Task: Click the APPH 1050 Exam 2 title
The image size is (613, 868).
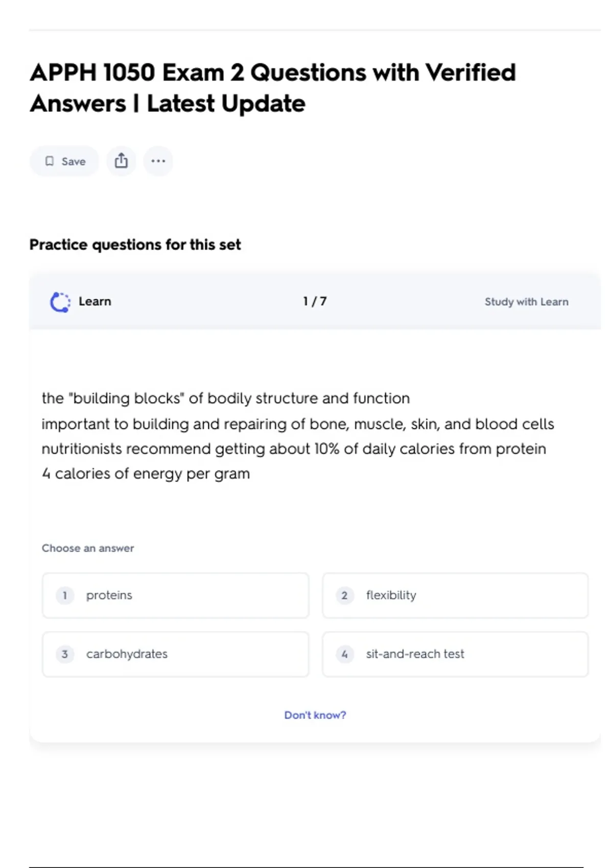Action: pyautogui.click(x=273, y=88)
